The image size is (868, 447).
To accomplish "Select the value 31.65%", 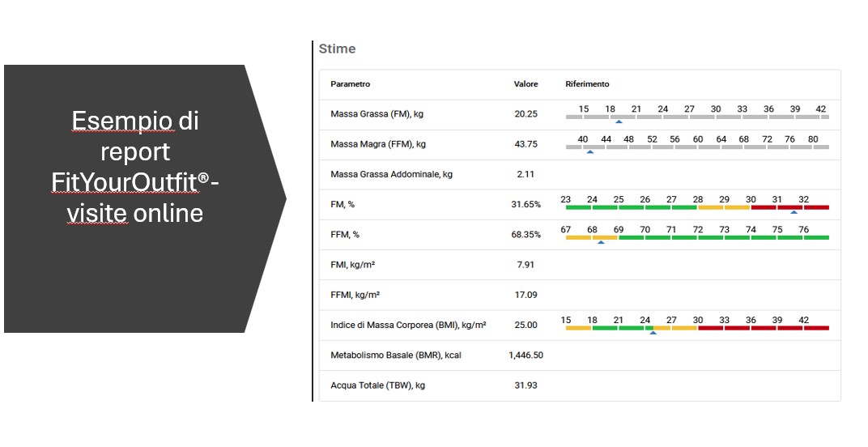I will coord(525,204).
